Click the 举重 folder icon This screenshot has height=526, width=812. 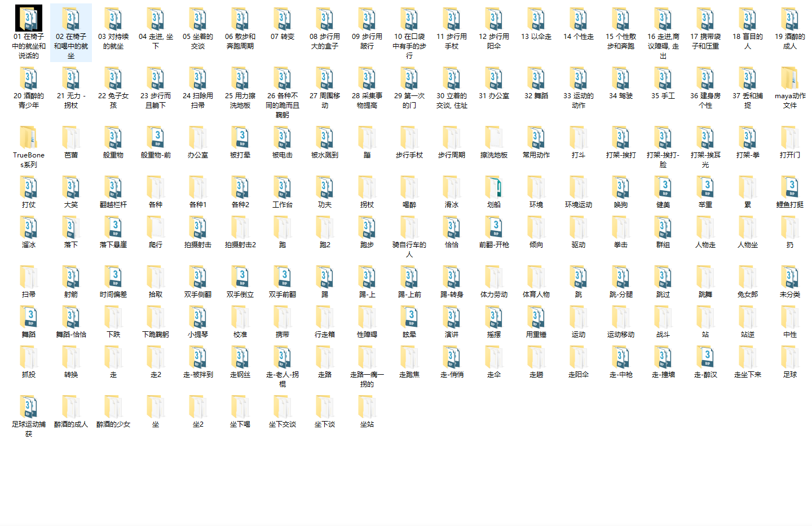705,187
